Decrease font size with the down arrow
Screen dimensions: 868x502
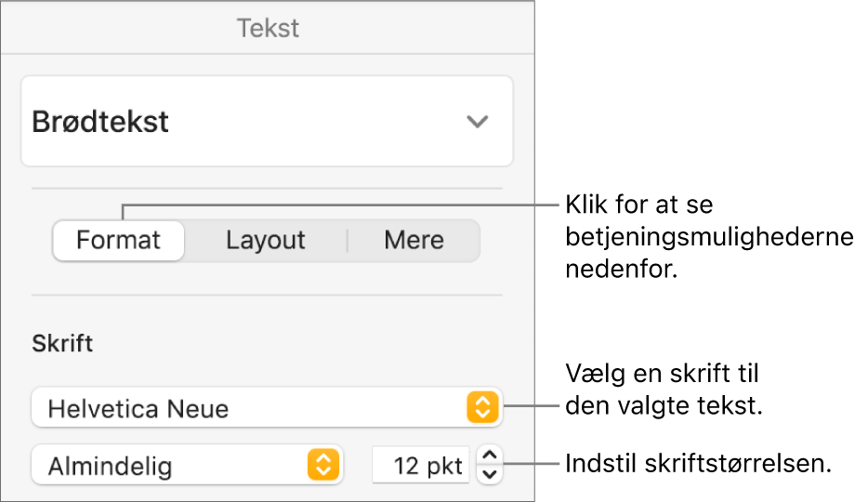(x=490, y=475)
